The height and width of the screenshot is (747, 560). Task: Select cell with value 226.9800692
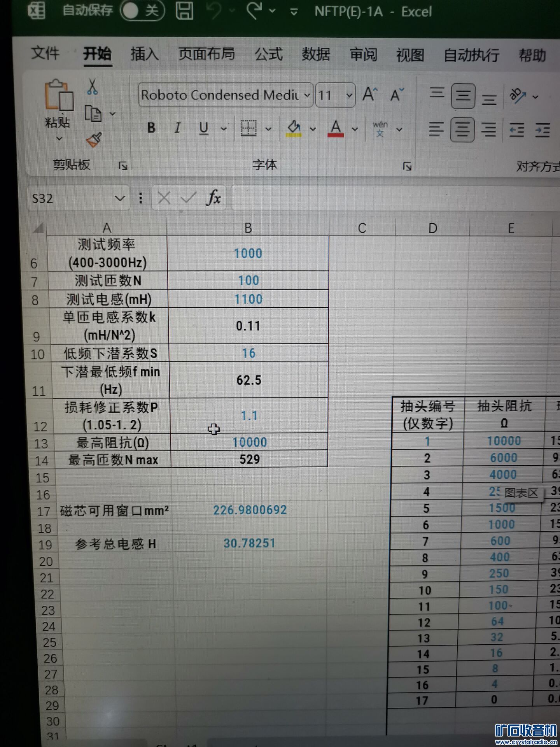[250, 510]
